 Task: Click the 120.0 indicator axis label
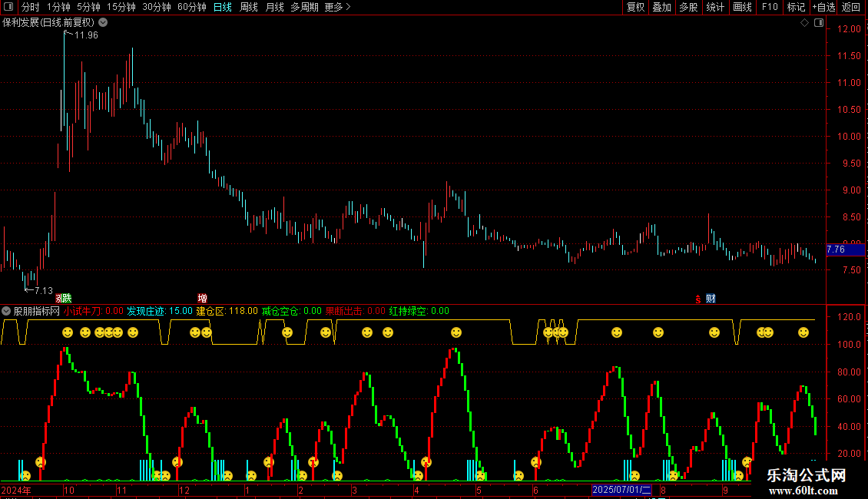[849, 317]
